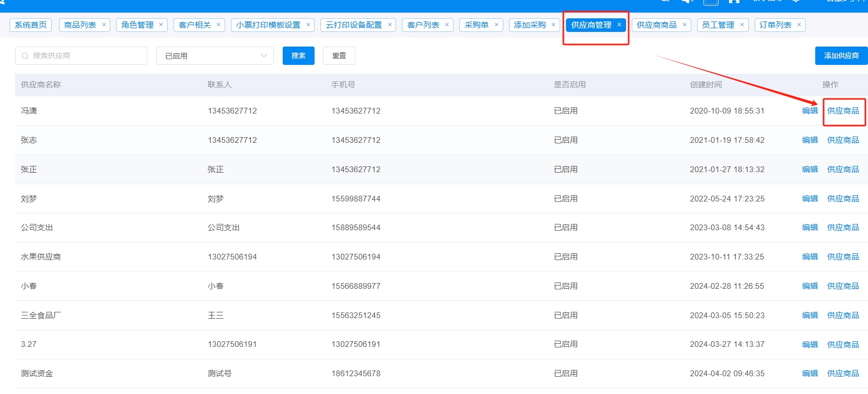Close the 客户相关 tab
The width and height of the screenshot is (868, 394).
(x=218, y=25)
